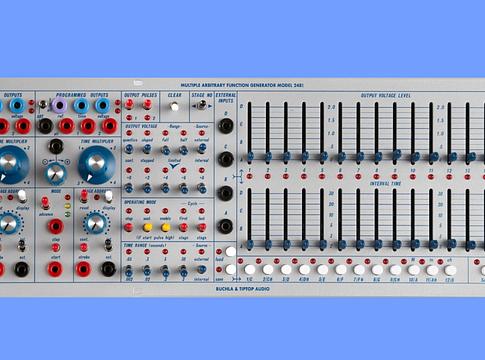Flip the red Mode advance switch
The height and width of the screenshot is (360, 485).
(x=45, y=203)
